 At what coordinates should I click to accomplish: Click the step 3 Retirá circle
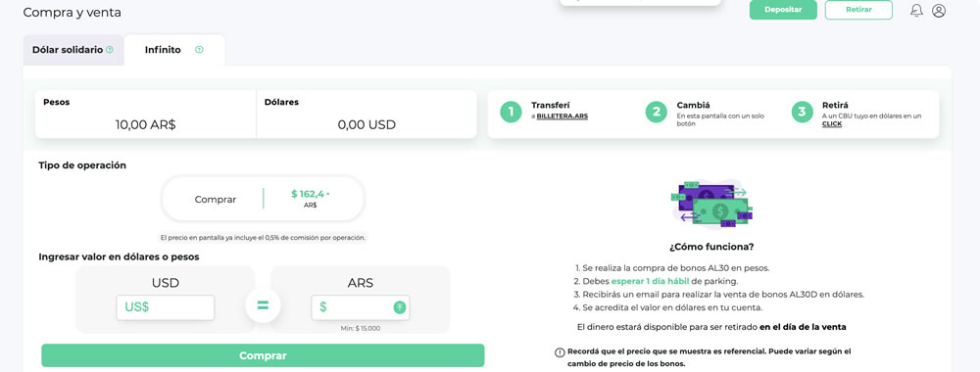[x=803, y=113]
